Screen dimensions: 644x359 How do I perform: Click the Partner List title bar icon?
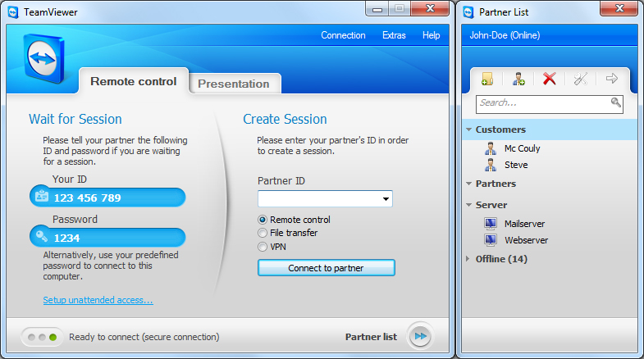[468, 12]
